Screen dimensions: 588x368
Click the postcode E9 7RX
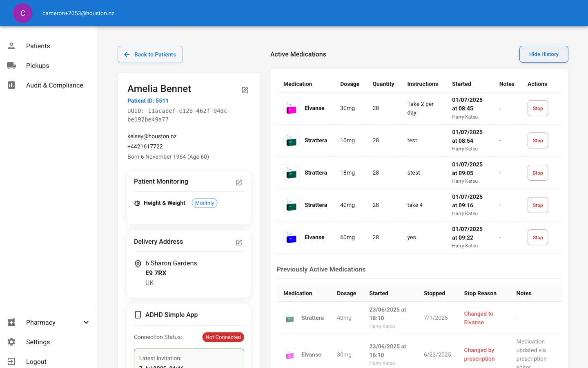(156, 273)
